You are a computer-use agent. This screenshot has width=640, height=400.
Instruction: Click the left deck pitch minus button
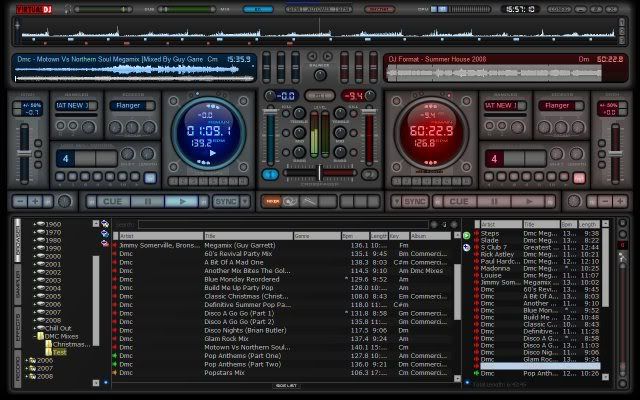20,201
